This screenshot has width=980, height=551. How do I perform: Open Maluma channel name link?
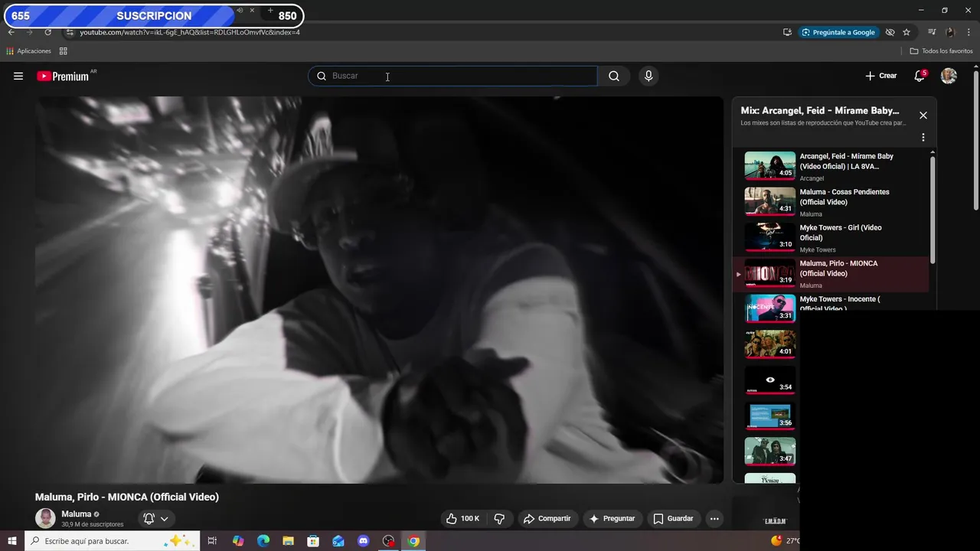[x=77, y=514]
